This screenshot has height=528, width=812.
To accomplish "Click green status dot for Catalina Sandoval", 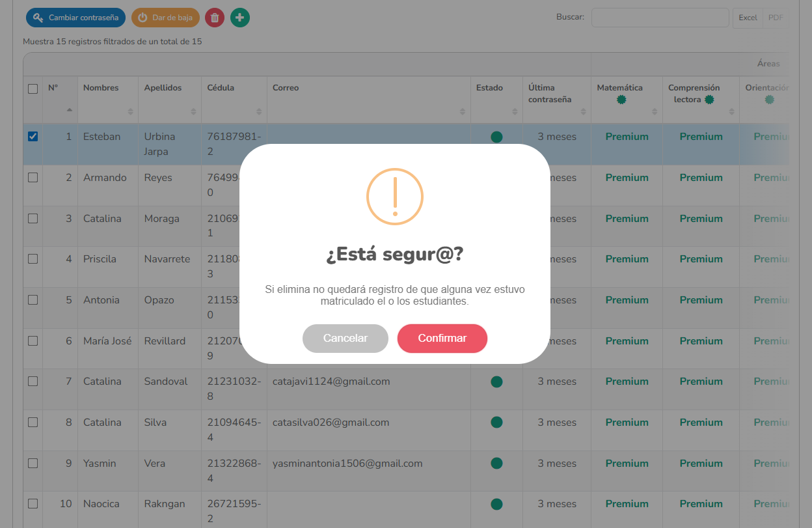I will (x=496, y=382).
